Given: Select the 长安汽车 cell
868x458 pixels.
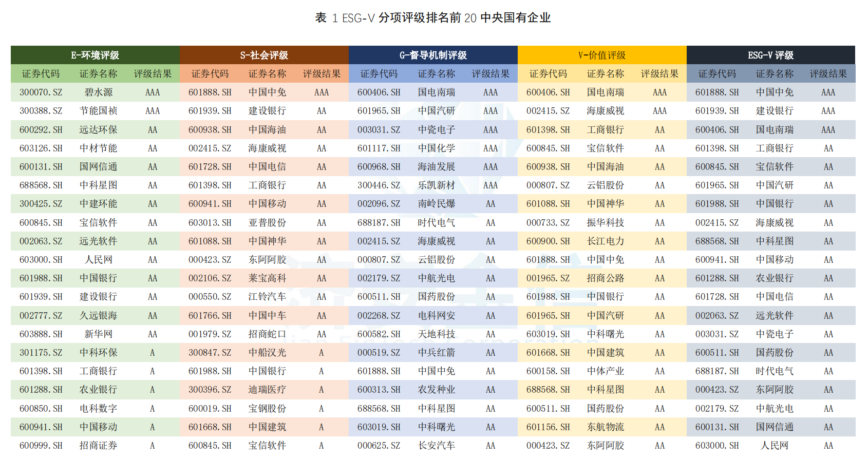Looking at the screenshot, I should pyautogui.click(x=436, y=446).
